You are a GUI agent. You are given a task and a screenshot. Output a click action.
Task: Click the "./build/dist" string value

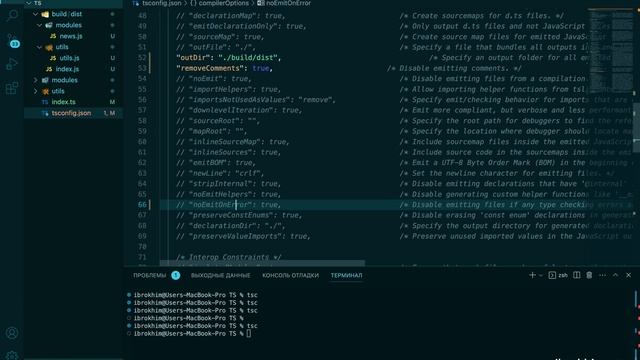(x=247, y=58)
